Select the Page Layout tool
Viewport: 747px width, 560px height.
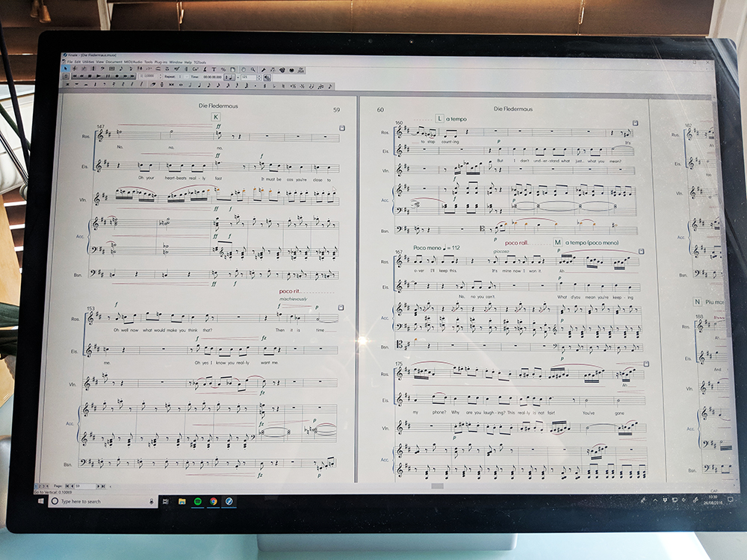pyautogui.click(x=232, y=69)
